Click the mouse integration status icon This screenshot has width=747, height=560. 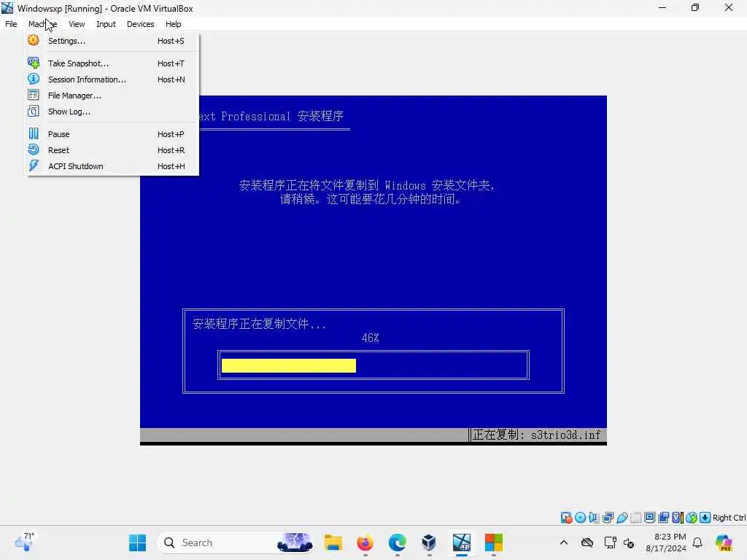(x=692, y=518)
